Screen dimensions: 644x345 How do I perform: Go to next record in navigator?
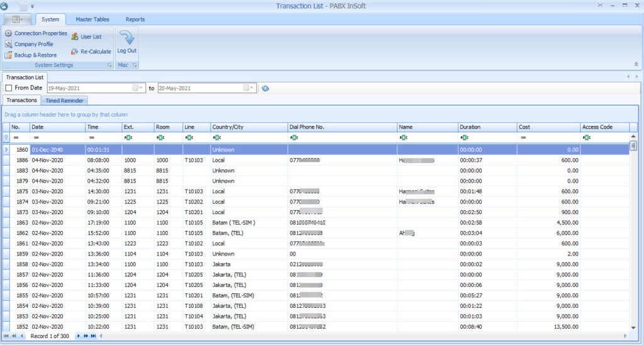[79, 336]
